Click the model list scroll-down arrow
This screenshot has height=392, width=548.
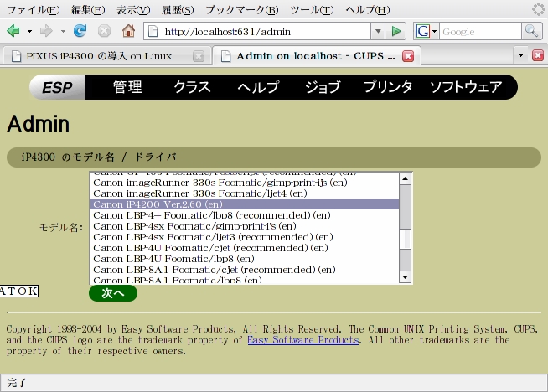(x=405, y=277)
